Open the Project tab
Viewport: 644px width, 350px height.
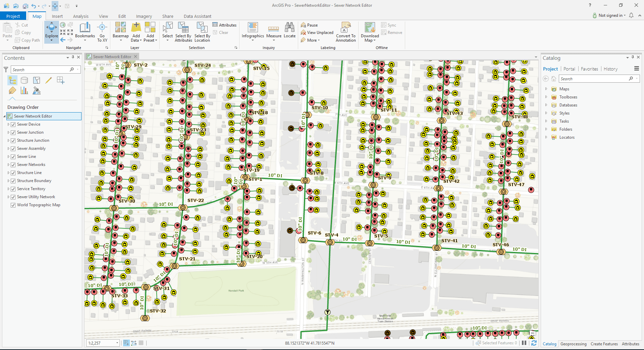coord(13,16)
